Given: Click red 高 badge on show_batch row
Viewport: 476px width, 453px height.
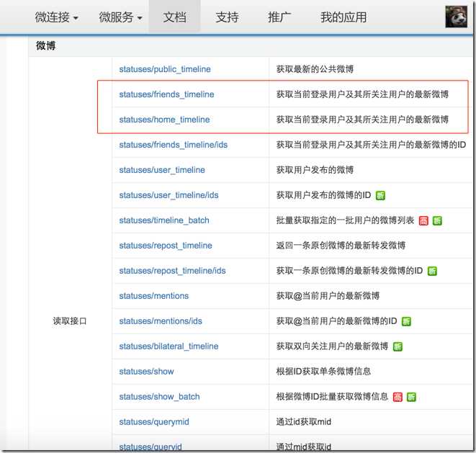Looking at the screenshot, I should point(398,397).
